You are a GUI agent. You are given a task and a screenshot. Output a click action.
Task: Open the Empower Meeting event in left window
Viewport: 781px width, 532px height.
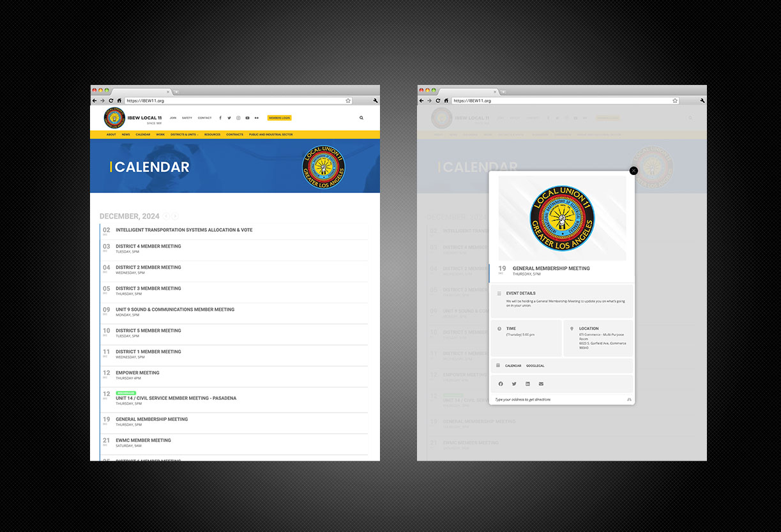click(x=137, y=373)
